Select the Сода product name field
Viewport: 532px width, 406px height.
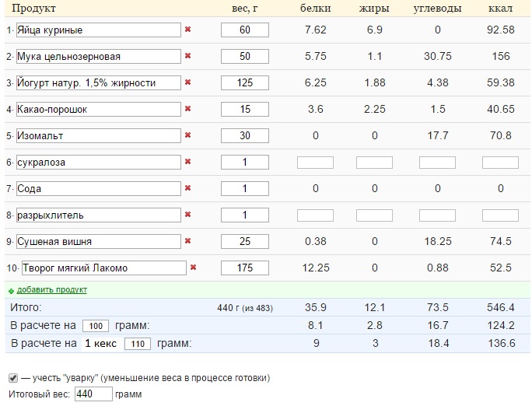coord(98,189)
